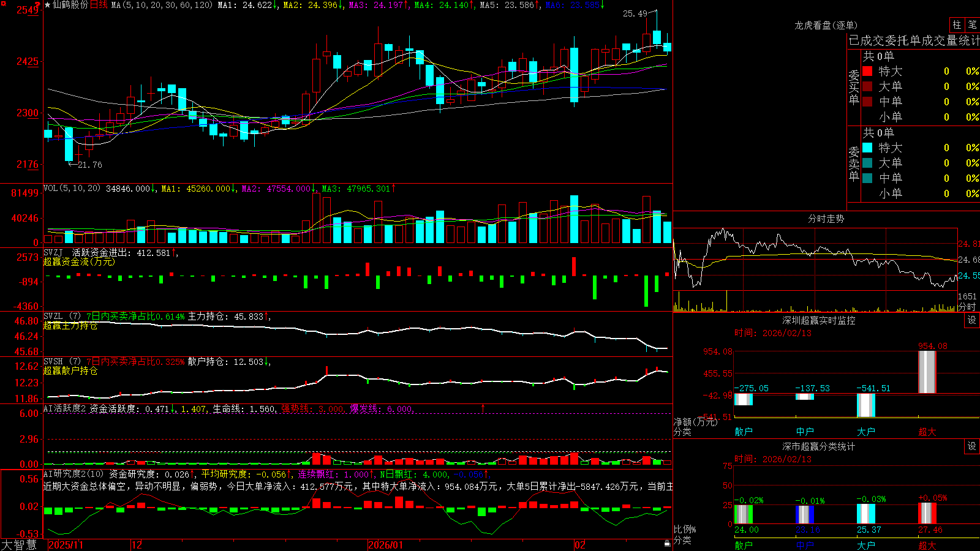Click the teal 大单 swatch under 委卖单
Viewport: 980px width, 551px height.
point(867,163)
